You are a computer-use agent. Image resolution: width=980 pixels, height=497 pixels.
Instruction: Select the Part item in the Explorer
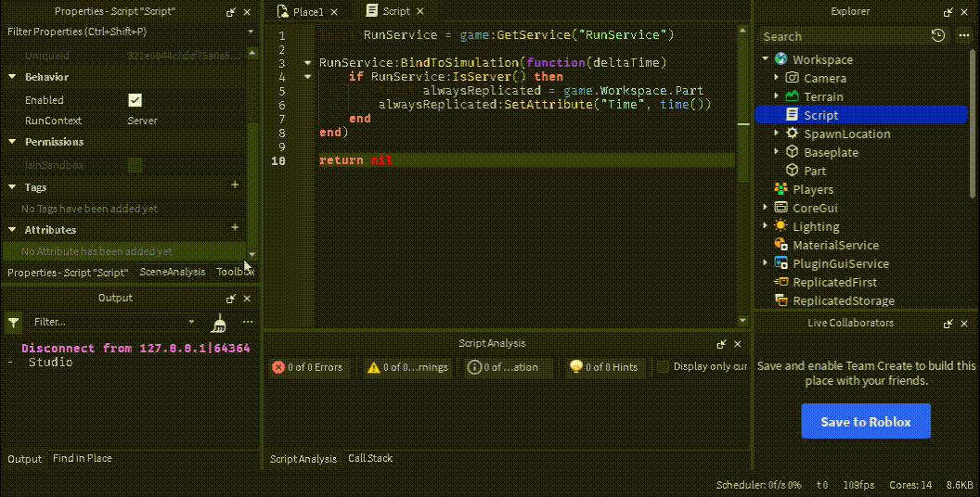click(x=815, y=171)
